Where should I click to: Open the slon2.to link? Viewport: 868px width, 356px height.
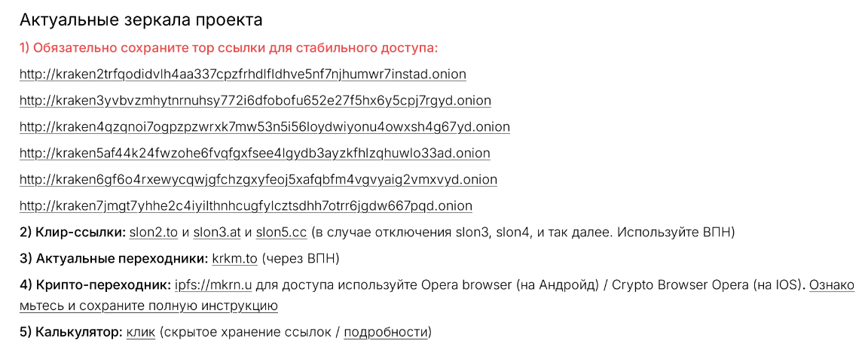[x=154, y=232]
